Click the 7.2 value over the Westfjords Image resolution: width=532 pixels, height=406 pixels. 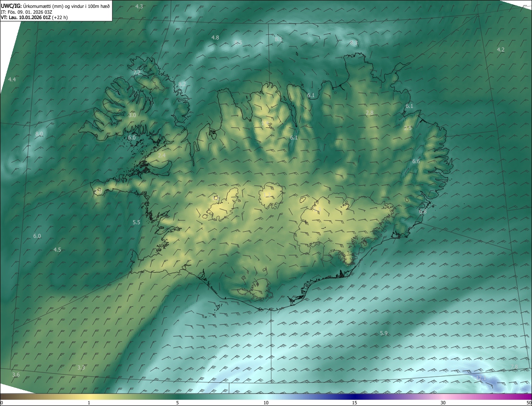[x=137, y=72]
